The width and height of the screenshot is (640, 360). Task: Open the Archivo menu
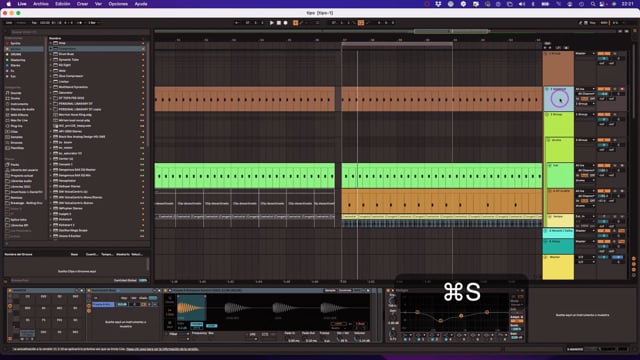click(41, 4)
